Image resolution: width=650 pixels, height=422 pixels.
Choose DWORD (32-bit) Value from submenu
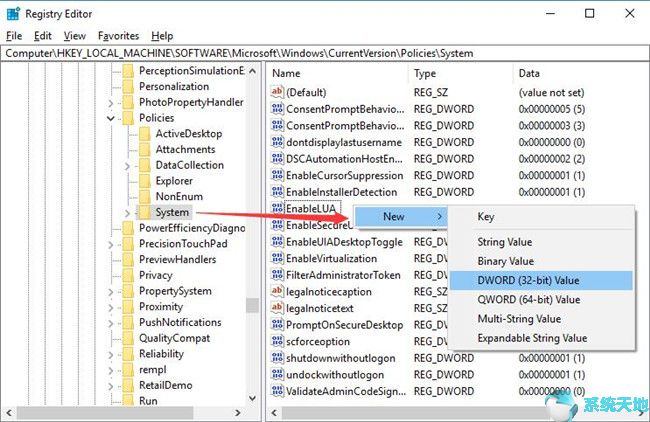pyautogui.click(x=528, y=281)
